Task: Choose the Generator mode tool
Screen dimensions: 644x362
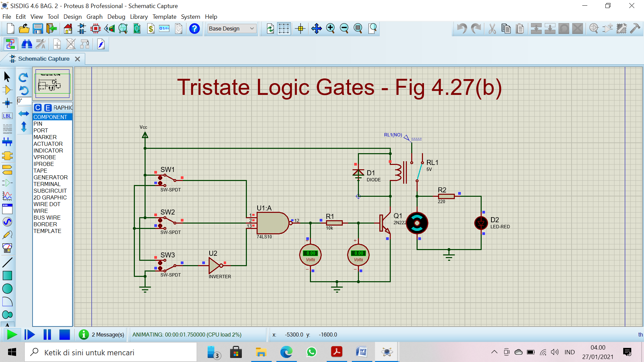Action: pos(7,222)
